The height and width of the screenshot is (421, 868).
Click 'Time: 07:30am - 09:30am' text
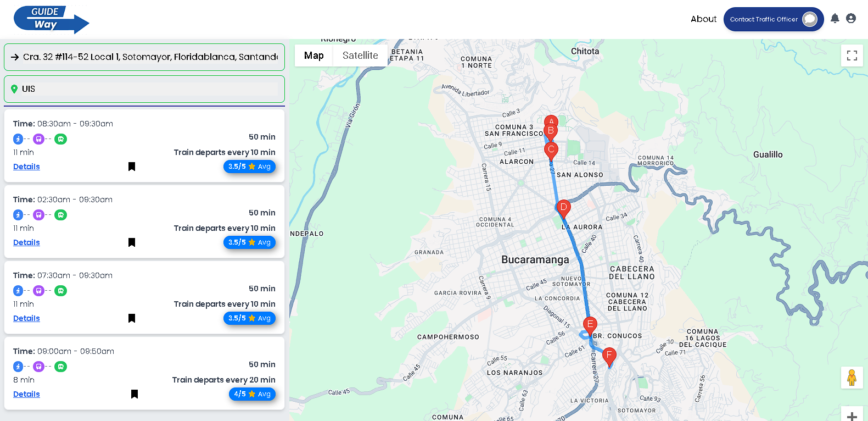pos(63,275)
